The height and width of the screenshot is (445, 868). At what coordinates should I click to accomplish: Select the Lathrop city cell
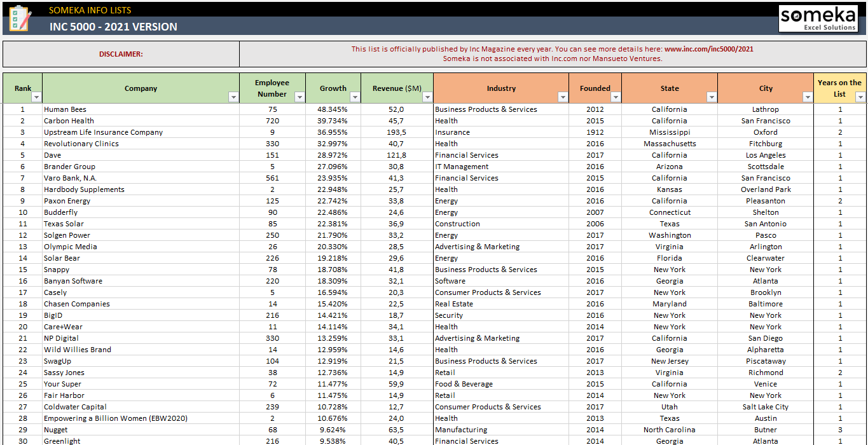(766, 109)
